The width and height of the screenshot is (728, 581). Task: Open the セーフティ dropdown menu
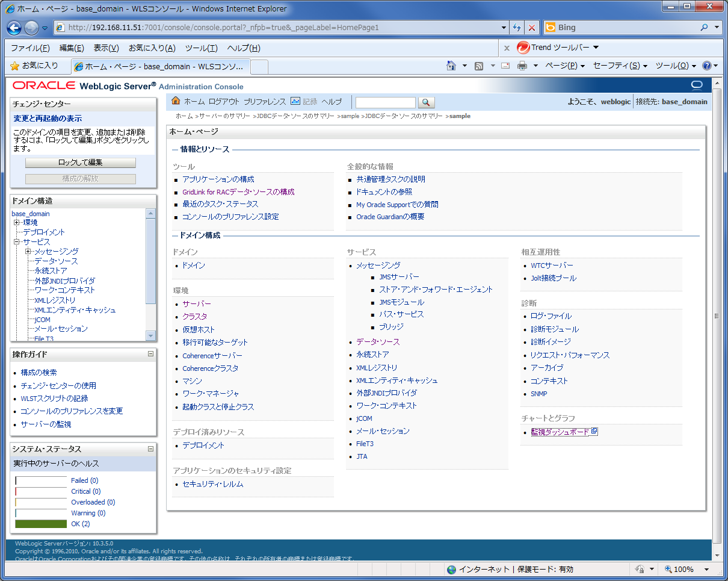click(620, 66)
